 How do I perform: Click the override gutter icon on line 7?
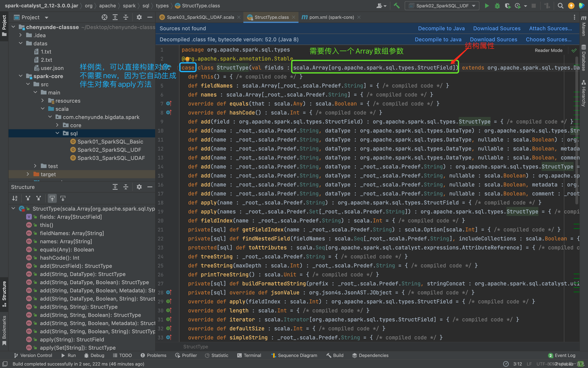169,104
